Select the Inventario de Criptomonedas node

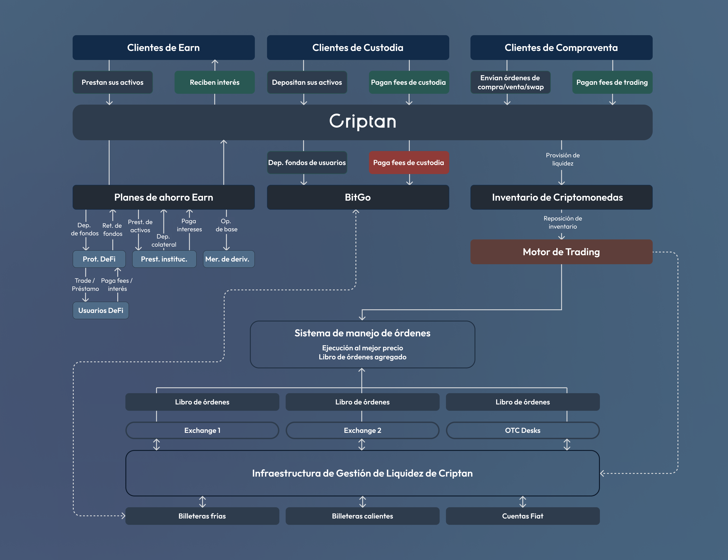[x=561, y=197]
